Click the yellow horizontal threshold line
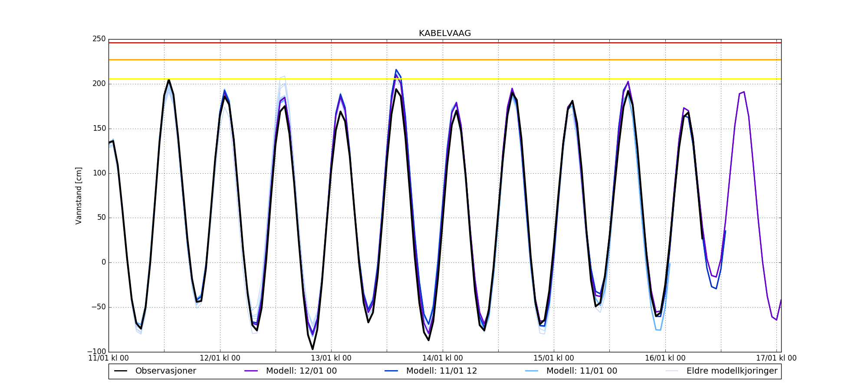Image resolution: width=868 pixels, height=391 pixels. (445, 79)
